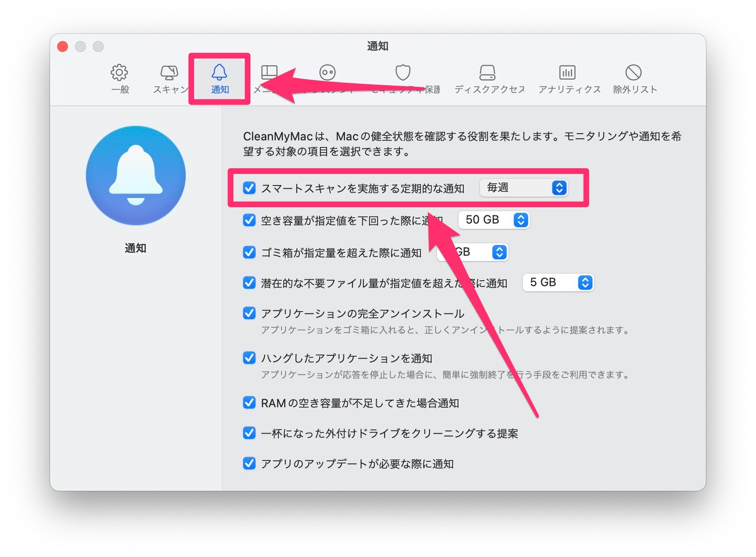
Task: Open the 5 GB junk threshold dropdown
Action: (558, 282)
